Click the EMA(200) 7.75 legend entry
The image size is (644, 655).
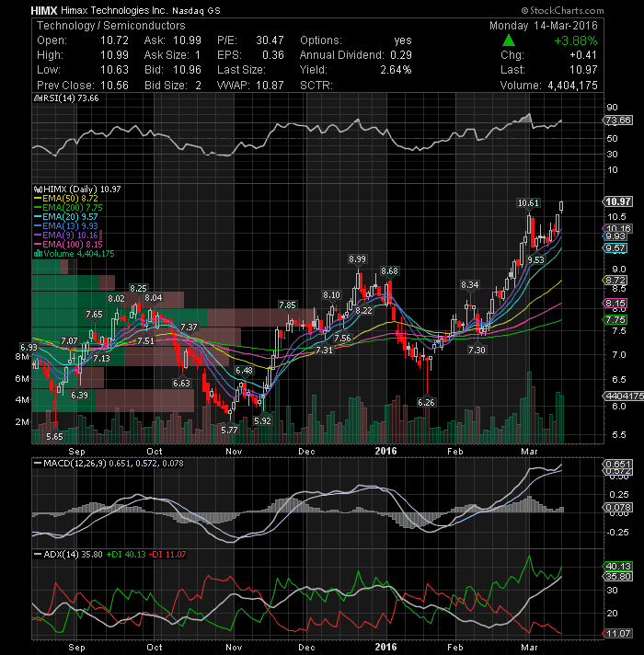click(x=68, y=208)
